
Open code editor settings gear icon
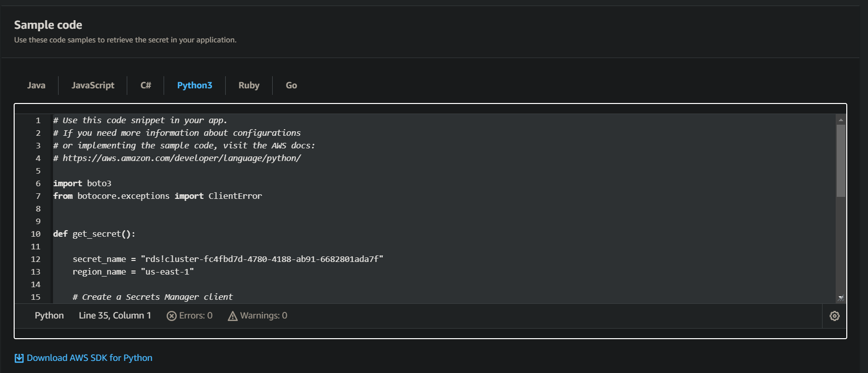coord(834,316)
